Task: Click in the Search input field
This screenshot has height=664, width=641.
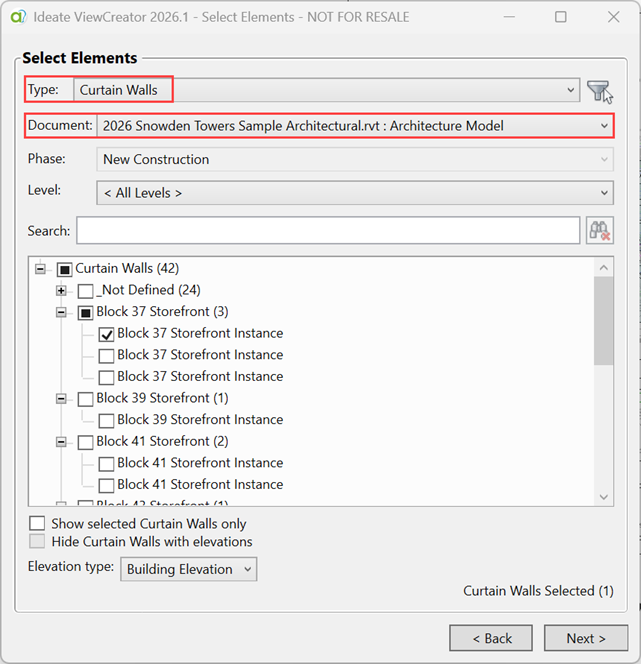Action: 328,230
